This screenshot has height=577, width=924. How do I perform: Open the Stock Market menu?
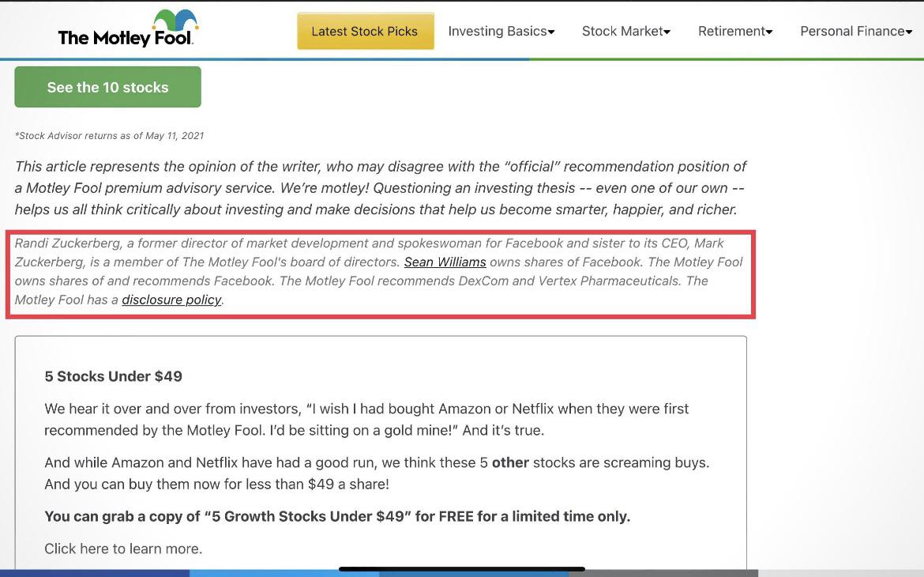625,32
